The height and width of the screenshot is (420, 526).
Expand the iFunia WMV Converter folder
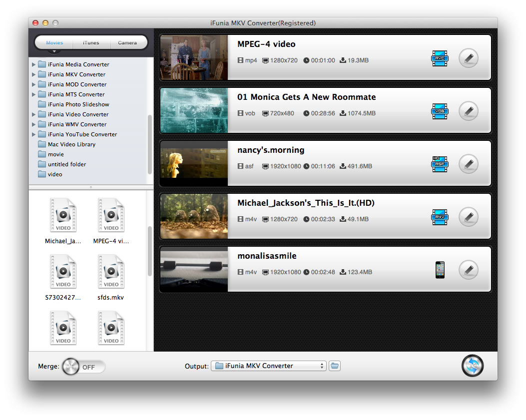tap(33, 124)
